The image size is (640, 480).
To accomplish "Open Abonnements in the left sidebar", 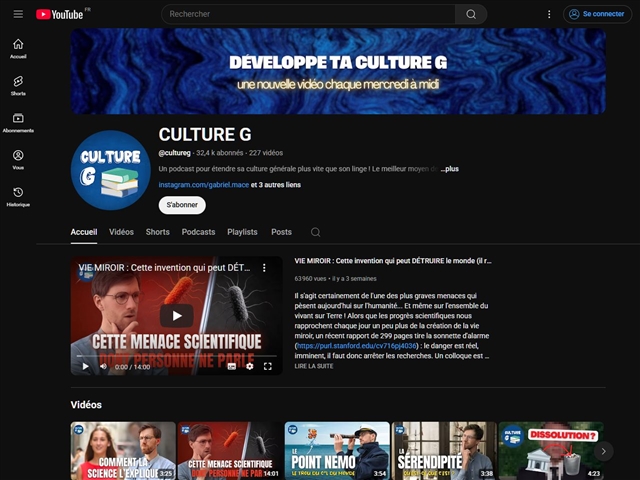I will tap(18, 123).
